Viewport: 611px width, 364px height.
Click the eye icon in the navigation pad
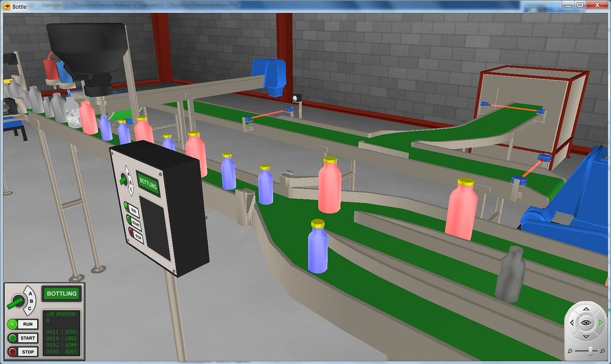pos(586,322)
